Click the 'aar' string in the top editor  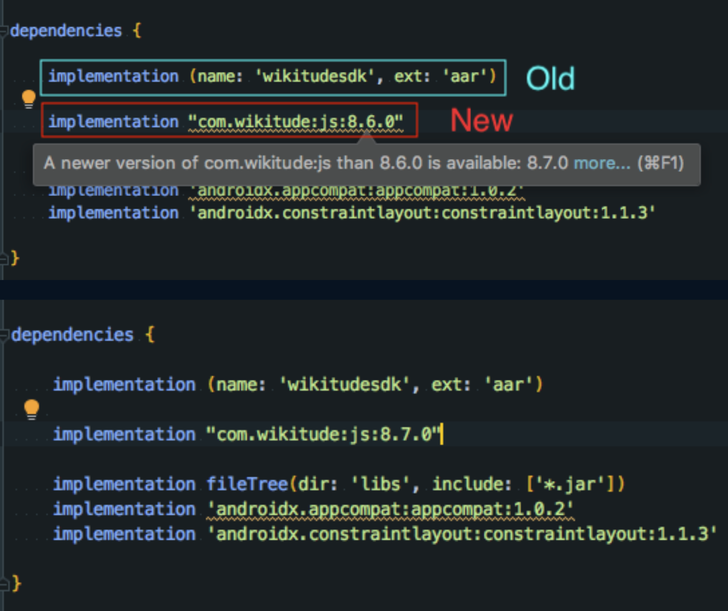(464, 76)
